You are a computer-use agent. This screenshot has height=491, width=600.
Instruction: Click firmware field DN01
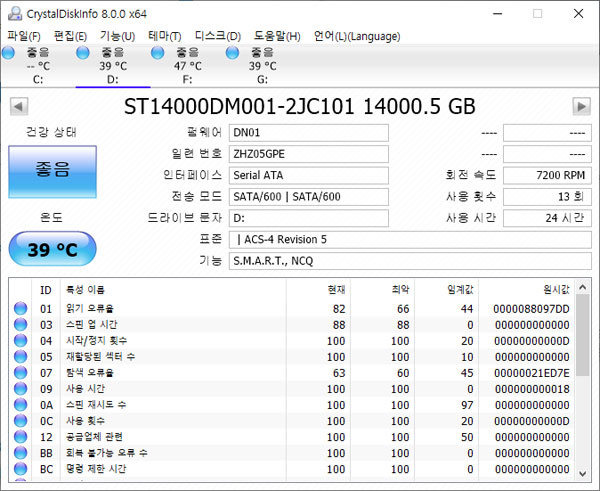pos(308,133)
